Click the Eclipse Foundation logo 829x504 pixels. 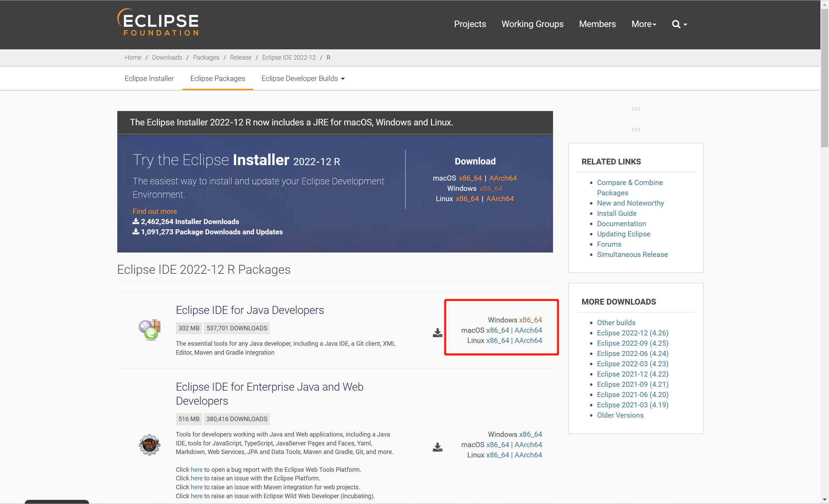tap(158, 23)
